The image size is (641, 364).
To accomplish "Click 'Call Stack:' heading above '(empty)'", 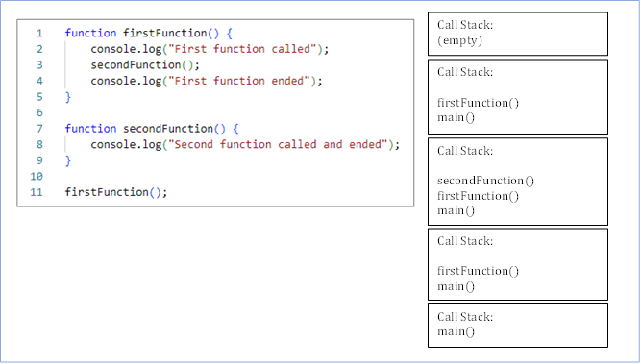I will click(465, 25).
